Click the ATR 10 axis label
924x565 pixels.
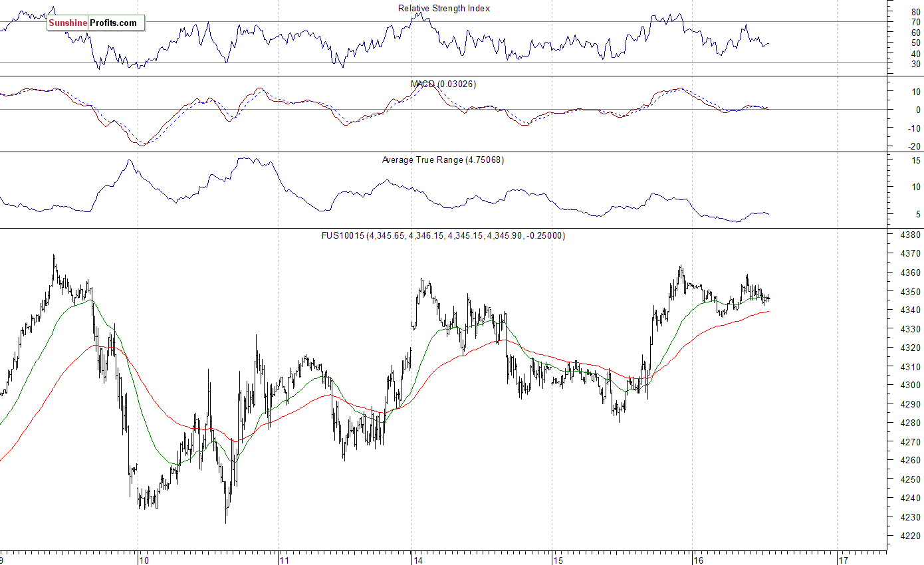click(915, 187)
